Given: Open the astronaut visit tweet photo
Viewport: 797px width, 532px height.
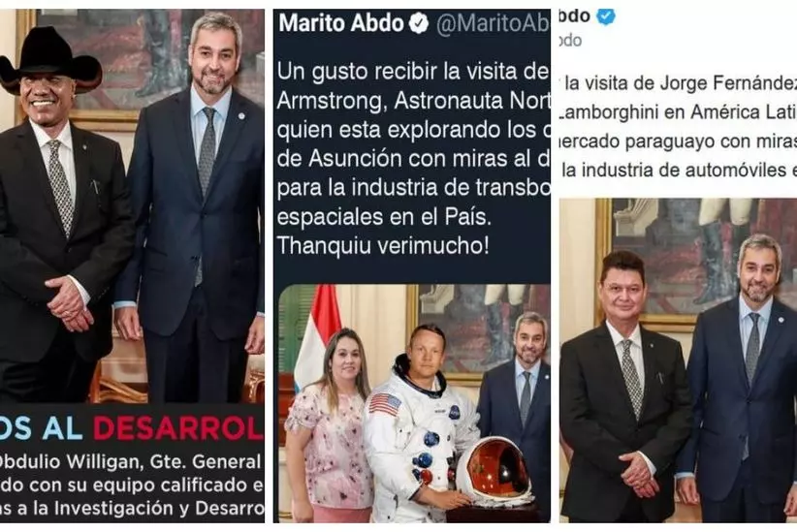Looking at the screenshot, I should pos(414,403).
